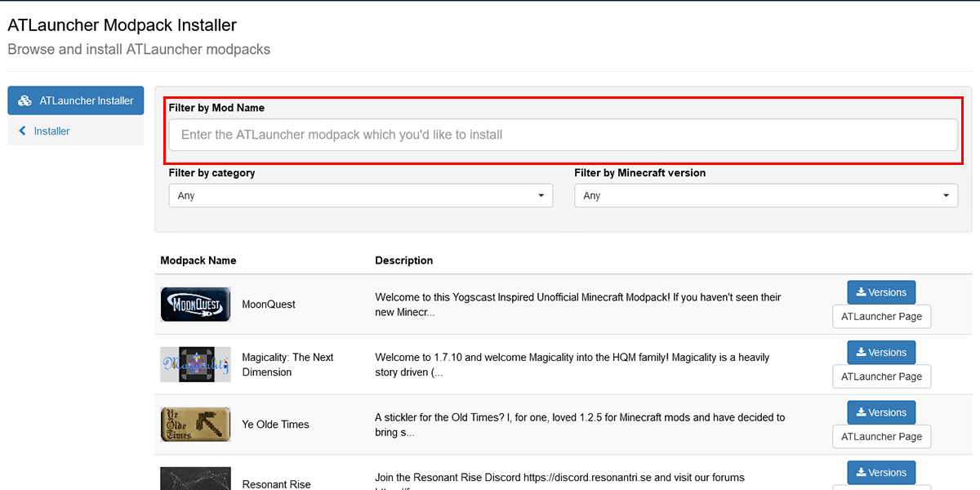
Task: Click the Filter by category label
Action: 212,173
